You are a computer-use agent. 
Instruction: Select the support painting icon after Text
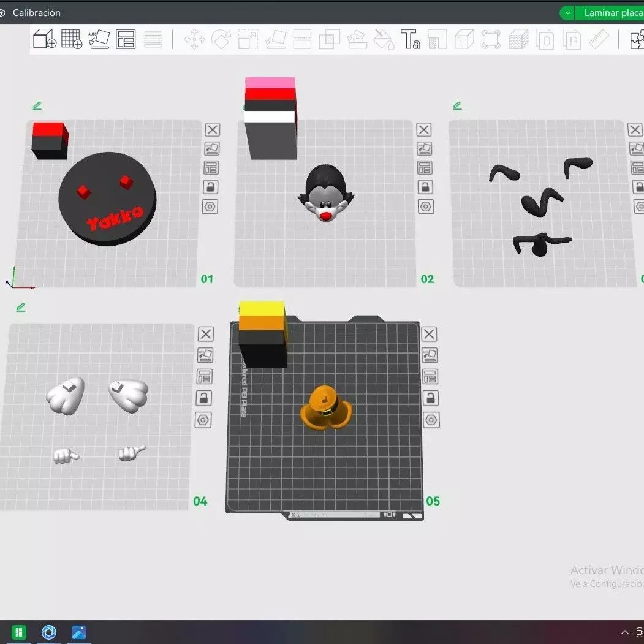(438, 39)
